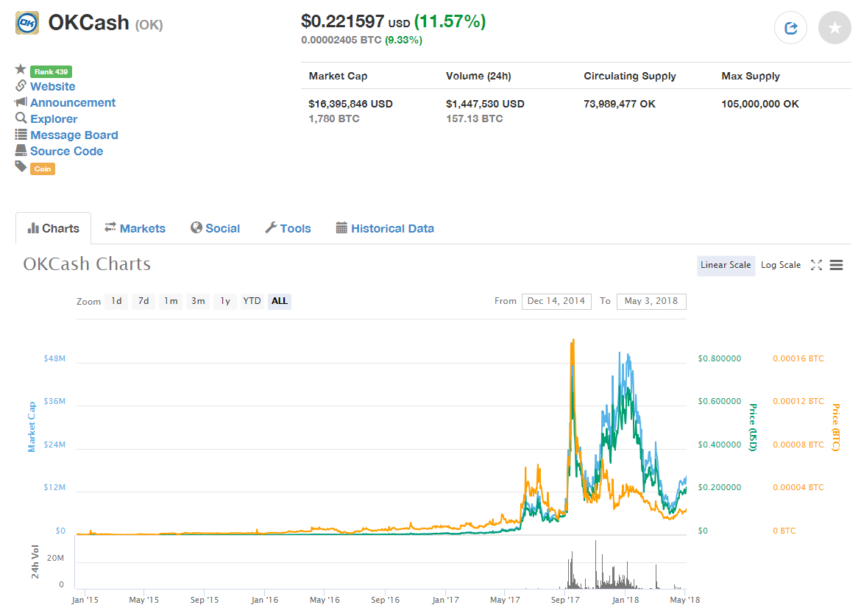The width and height of the screenshot is (861, 616).
Task: Click the list icon beside Message Board
Action: 21,134
